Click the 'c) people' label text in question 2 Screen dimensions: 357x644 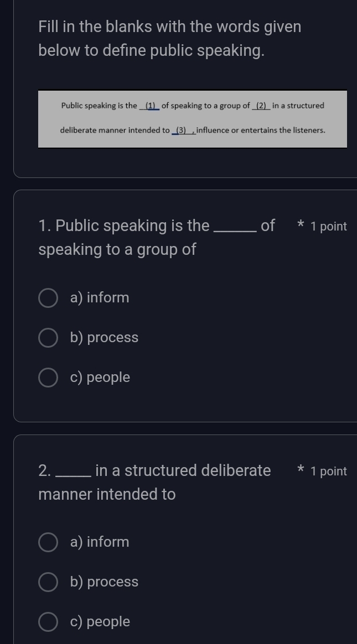(100, 622)
